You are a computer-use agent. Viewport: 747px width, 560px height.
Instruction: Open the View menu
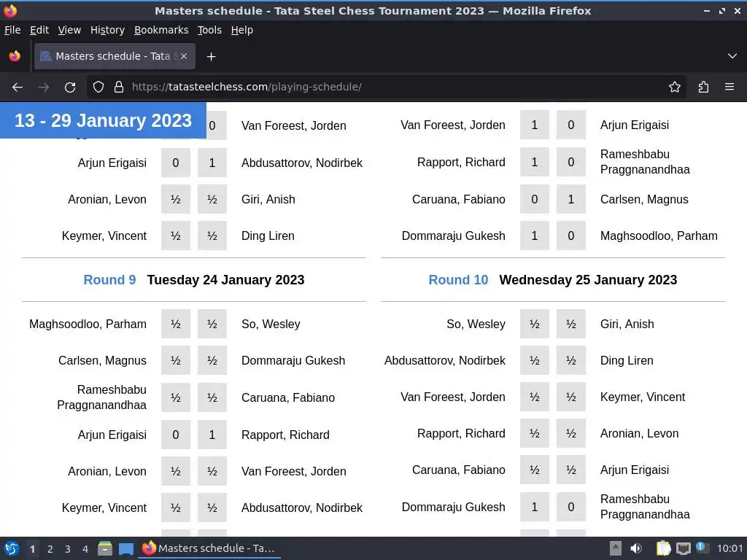click(x=69, y=30)
